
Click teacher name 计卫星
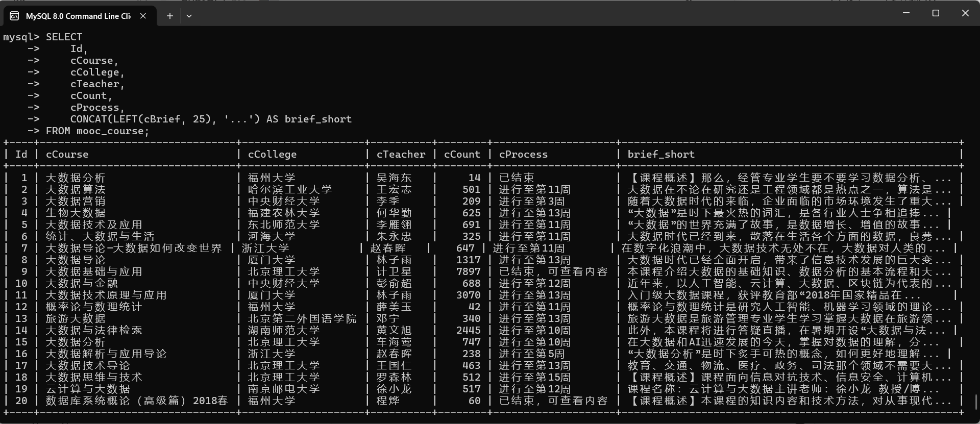click(x=394, y=271)
